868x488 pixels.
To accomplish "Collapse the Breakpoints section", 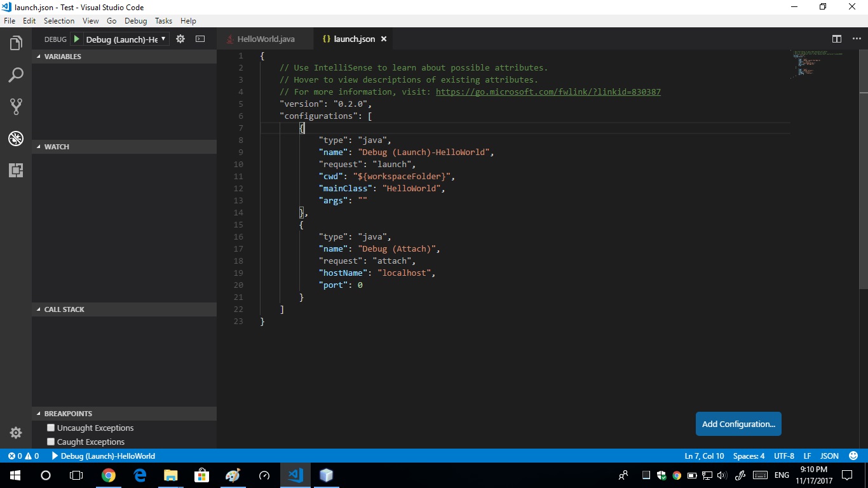I will pos(124,414).
